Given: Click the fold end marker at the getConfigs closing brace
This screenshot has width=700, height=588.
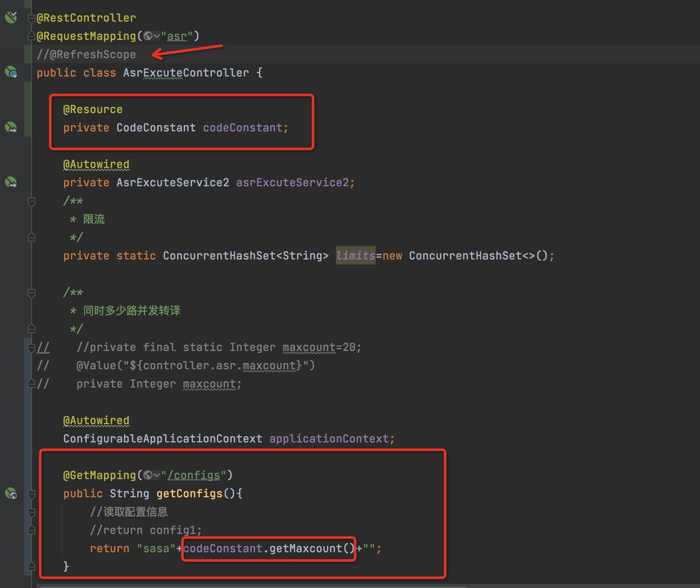Looking at the screenshot, I should point(31,566).
